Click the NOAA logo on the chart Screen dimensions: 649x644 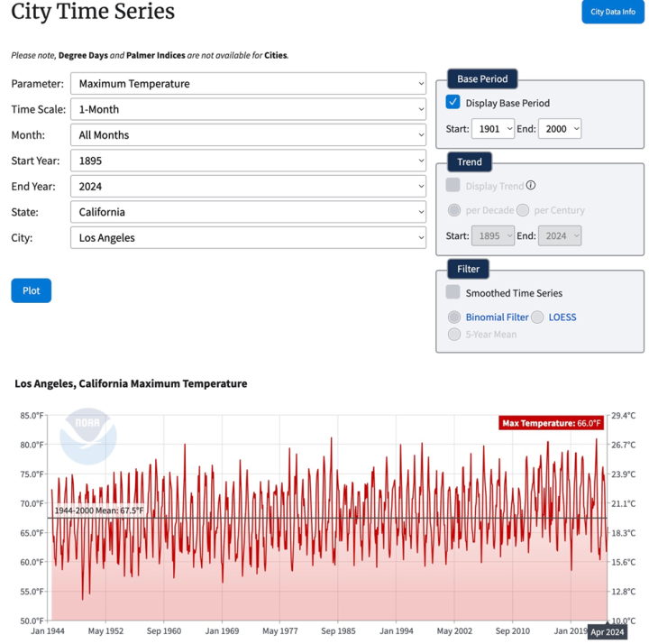point(87,433)
